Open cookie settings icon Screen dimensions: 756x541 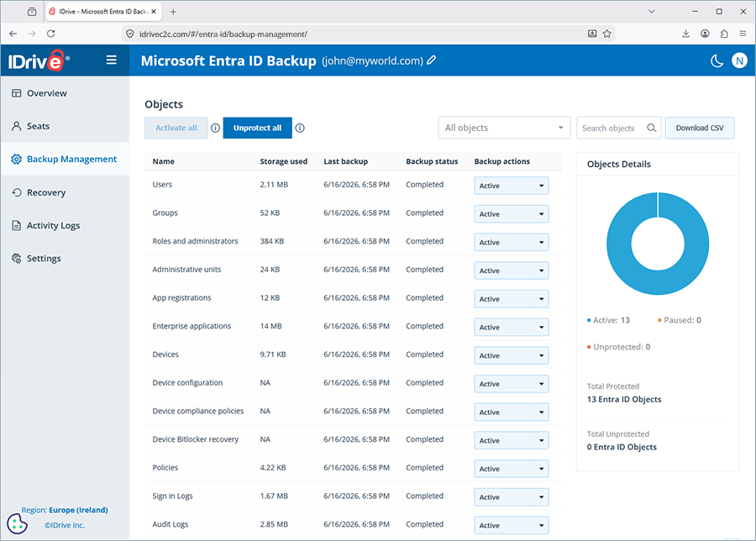pos(18,523)
